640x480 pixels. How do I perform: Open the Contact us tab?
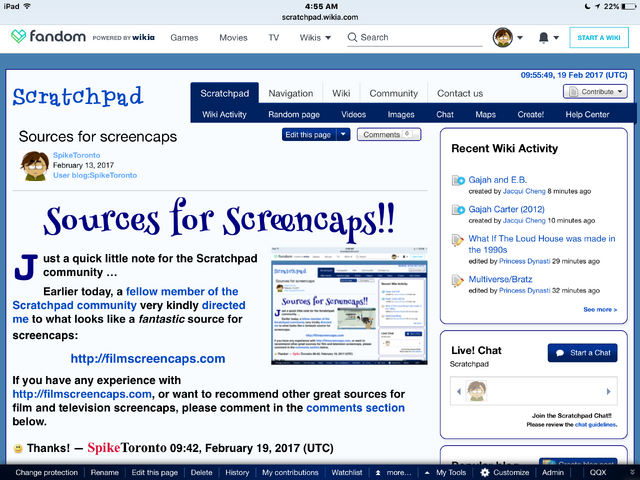click(x=460, y=93)
